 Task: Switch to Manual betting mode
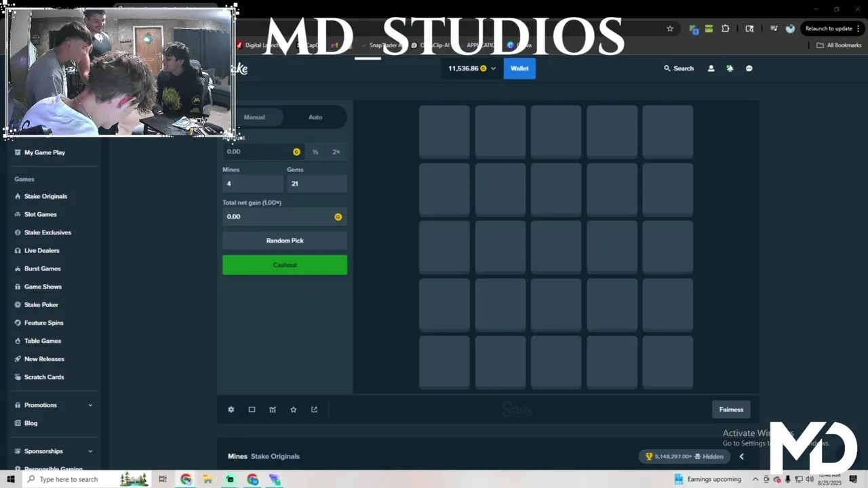254,117
